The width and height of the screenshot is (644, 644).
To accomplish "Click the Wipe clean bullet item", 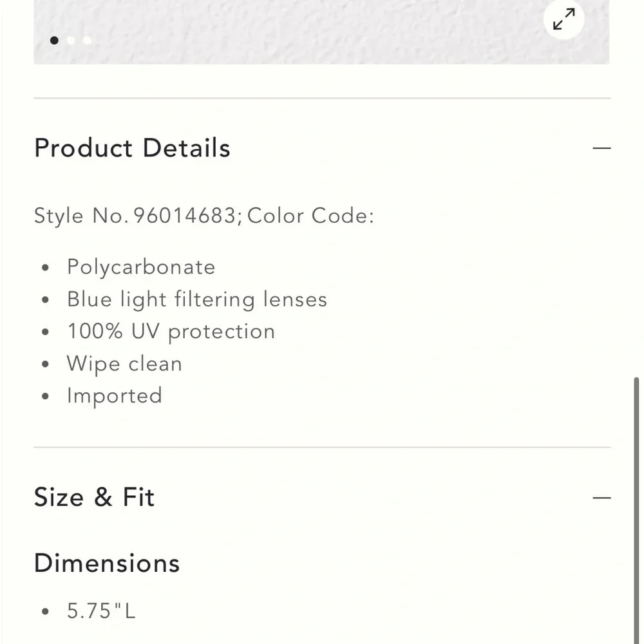I will [x=124, y=364].
